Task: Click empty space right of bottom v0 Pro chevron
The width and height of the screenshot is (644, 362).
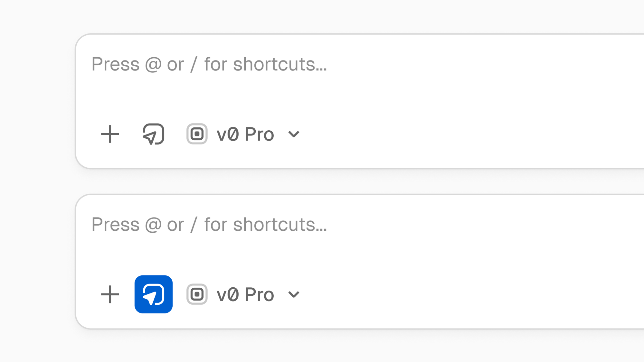Action: [x=451, y=294]
